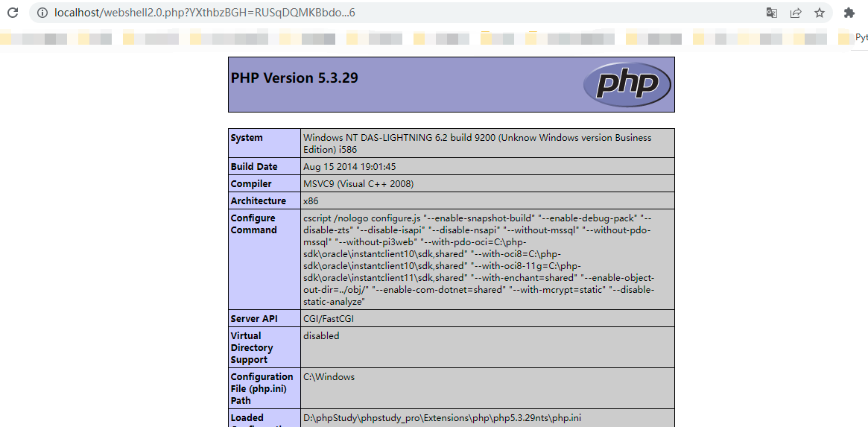Select the Windows NT DAS-LIGHTNING system value

pyautogui.click(x=477, y=143)
